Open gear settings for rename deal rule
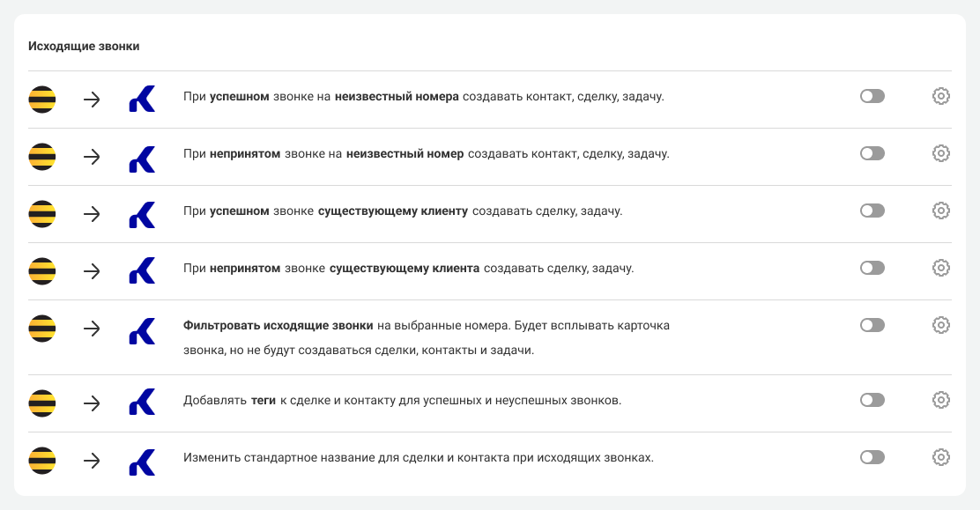980x510 pixels. click(x=940, y=457)
